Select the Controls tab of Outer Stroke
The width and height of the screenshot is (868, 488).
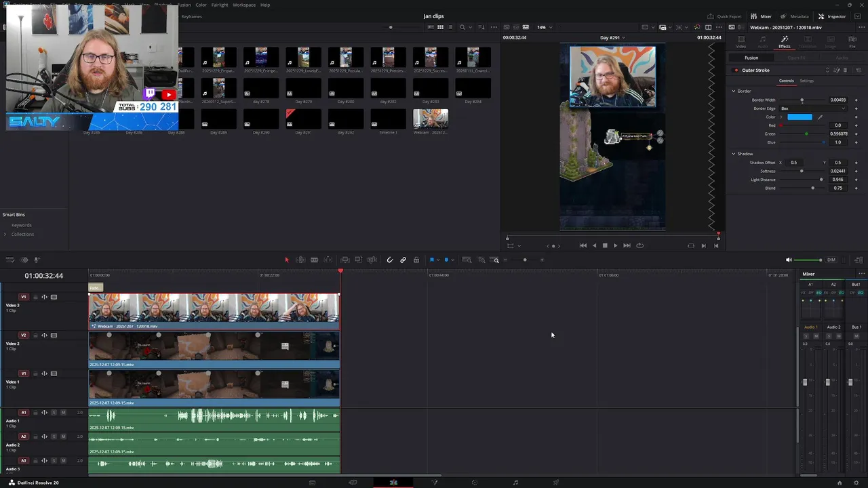pyautogui.click(x=786, y=81)
